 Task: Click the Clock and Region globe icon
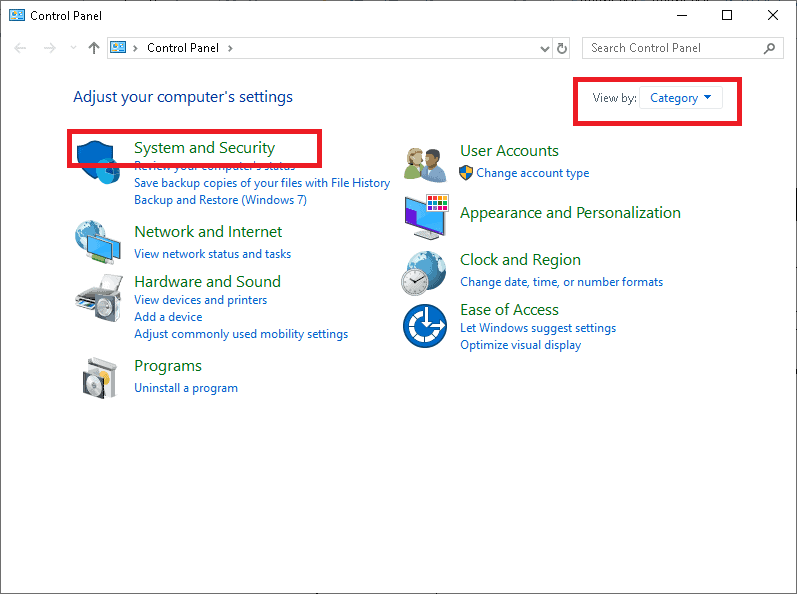[424, 273]
